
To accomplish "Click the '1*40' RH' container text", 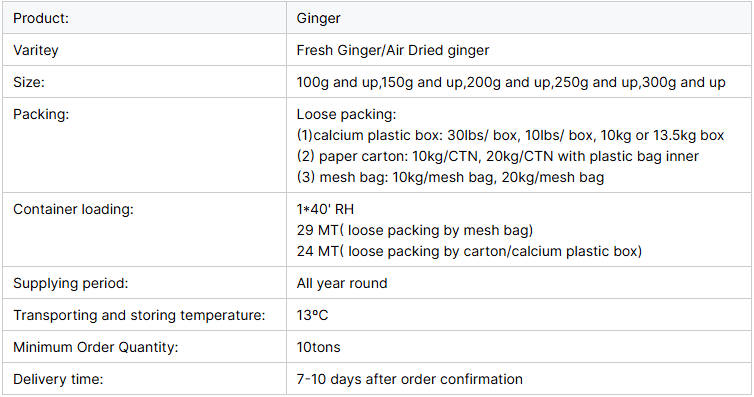I will click(325, 210).
